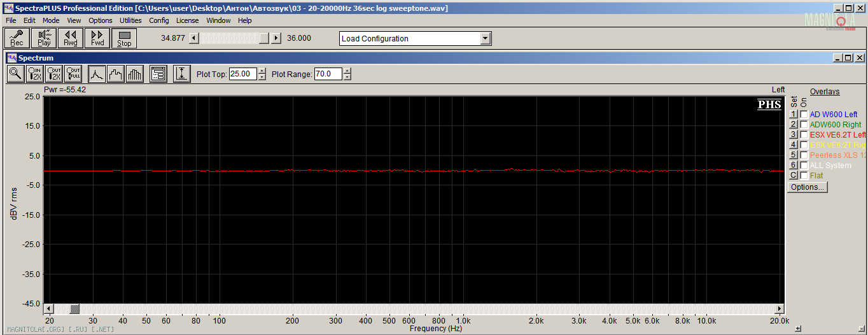Open the View menu

coord(74,20)
